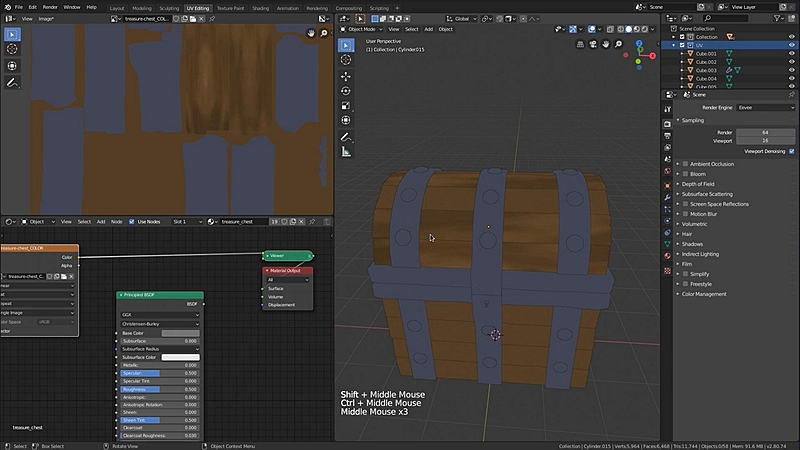800x450 pixels.
Task: Activate the Select Box tool in 3D viewport
Action: click(346, 45)
